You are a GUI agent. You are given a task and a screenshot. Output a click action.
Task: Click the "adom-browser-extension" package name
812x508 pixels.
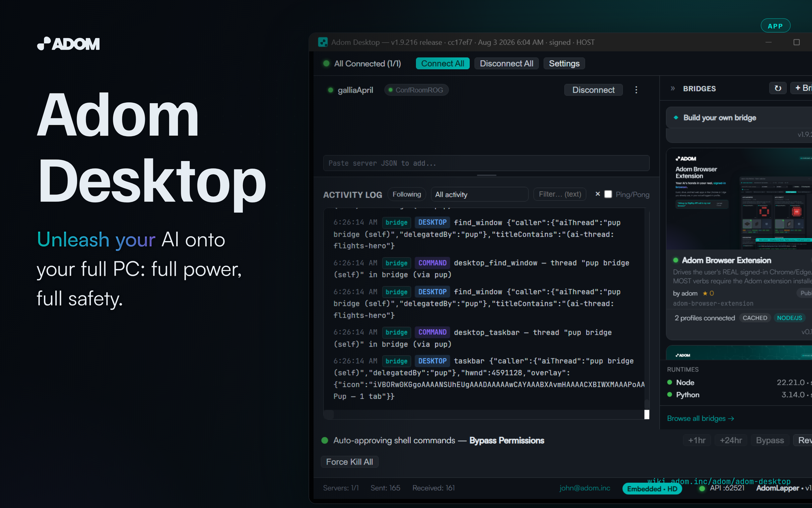pos(713,304)
